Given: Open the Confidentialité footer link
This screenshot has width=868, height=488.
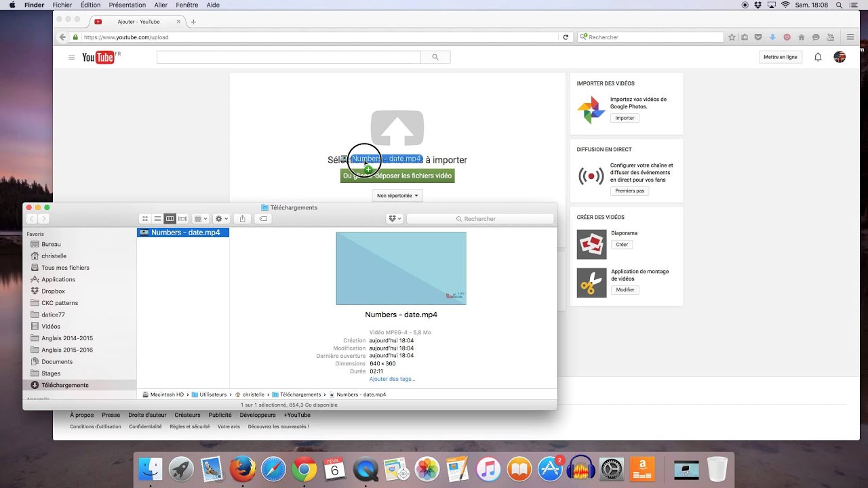Looking at the screenshot, I should [145, 427].
